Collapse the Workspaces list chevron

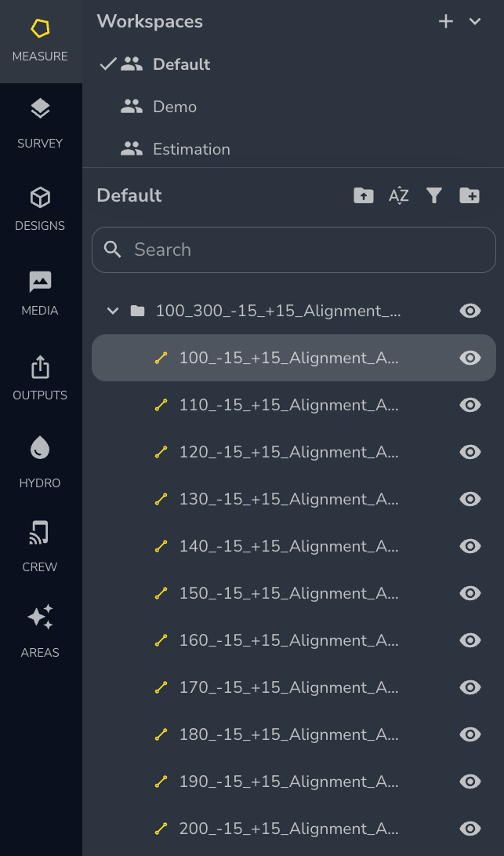(475, 21)
